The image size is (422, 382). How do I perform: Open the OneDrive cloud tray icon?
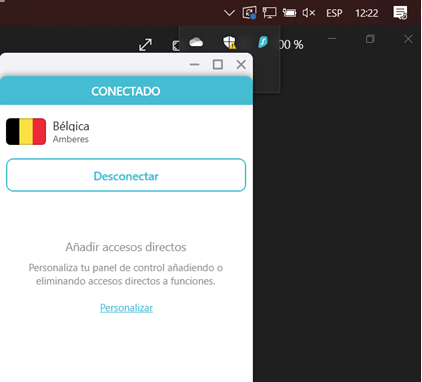196,42
